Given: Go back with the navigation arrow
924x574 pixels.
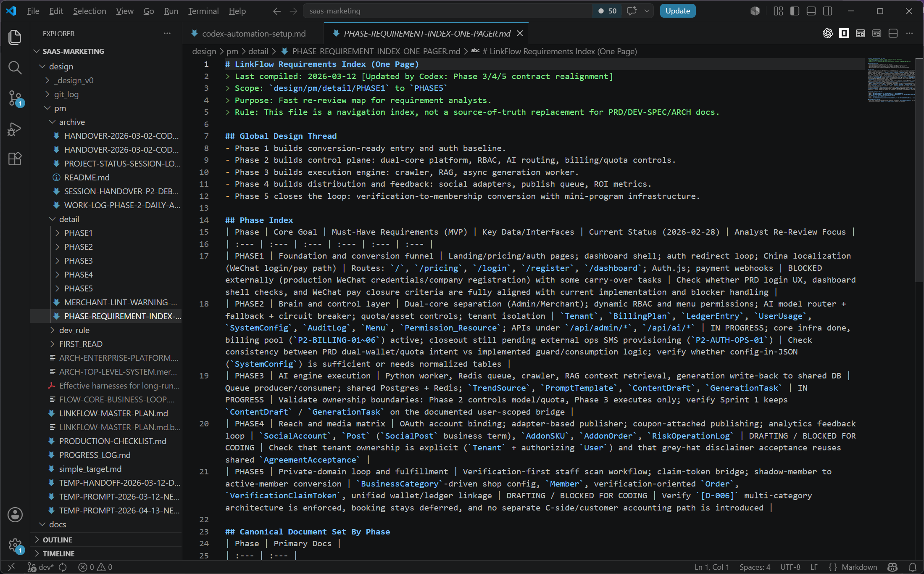Looking at the screenshot, I should click(x=277, y=11).
